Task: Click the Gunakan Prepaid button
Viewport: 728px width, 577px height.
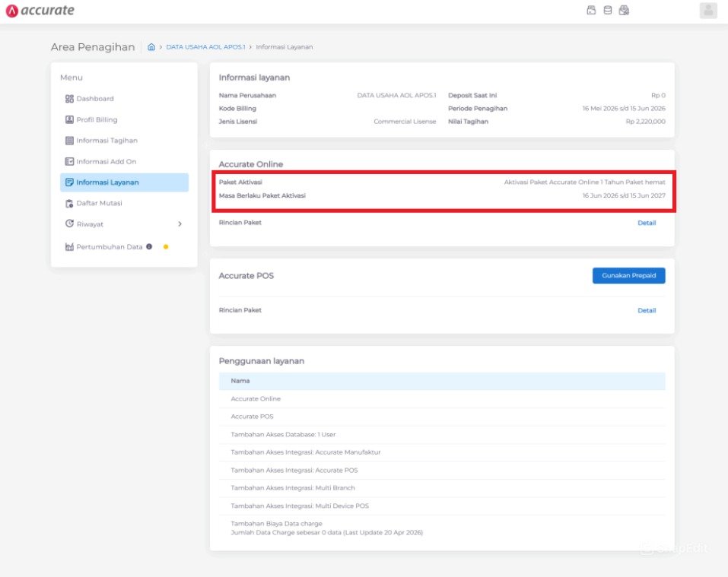Action: (x=628, y=275)
